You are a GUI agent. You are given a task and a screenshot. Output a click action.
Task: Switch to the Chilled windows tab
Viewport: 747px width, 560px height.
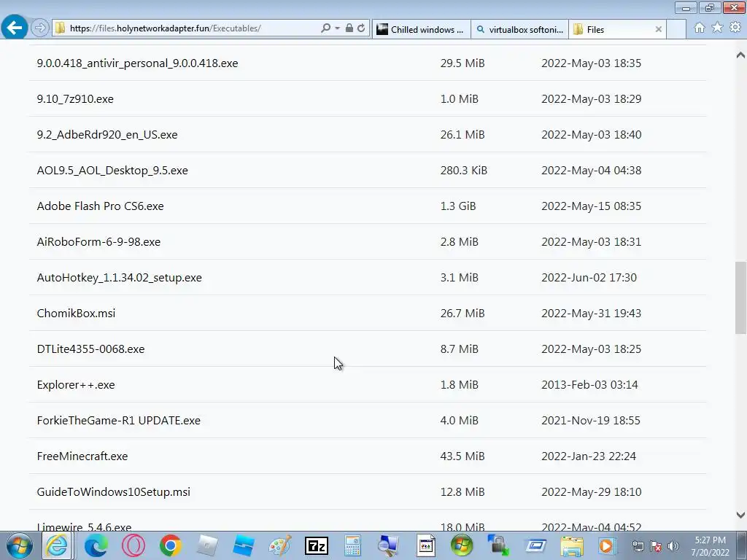[421, 29]
